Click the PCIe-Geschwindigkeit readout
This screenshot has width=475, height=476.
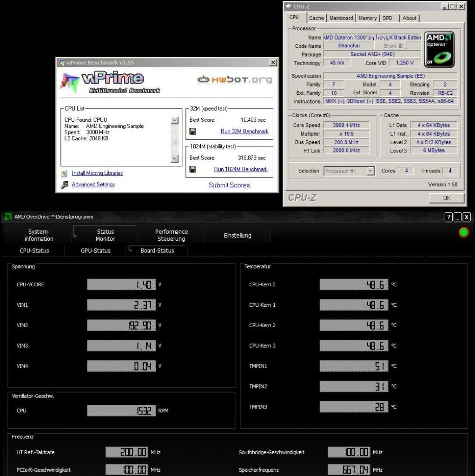tap(127, 469)
